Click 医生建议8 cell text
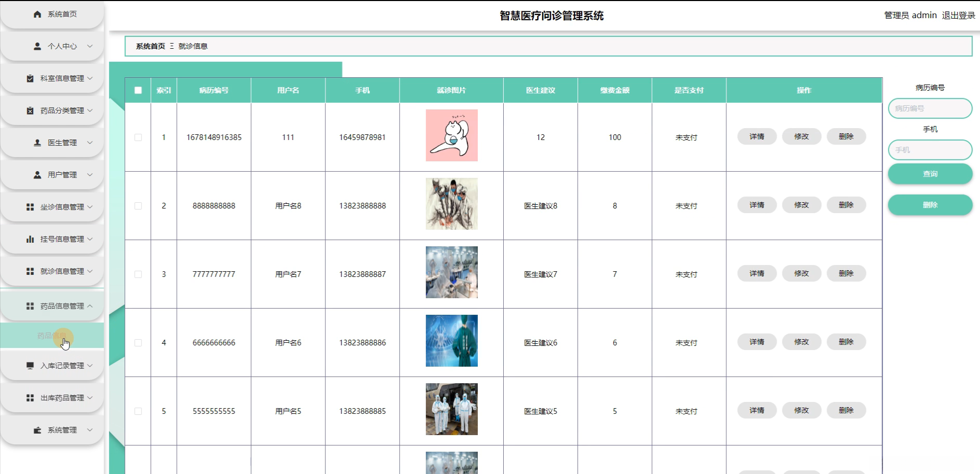This screenshot has height=474, width=980. pyautogui.click(x=541, y=206)
